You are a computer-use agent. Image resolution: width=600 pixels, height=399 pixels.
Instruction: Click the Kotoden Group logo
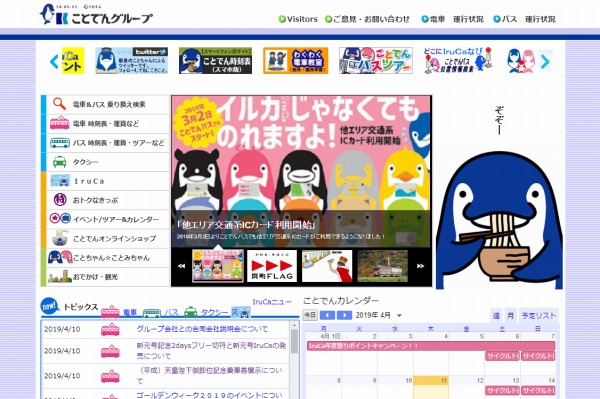pyautogui.click(x=96, y=15)
